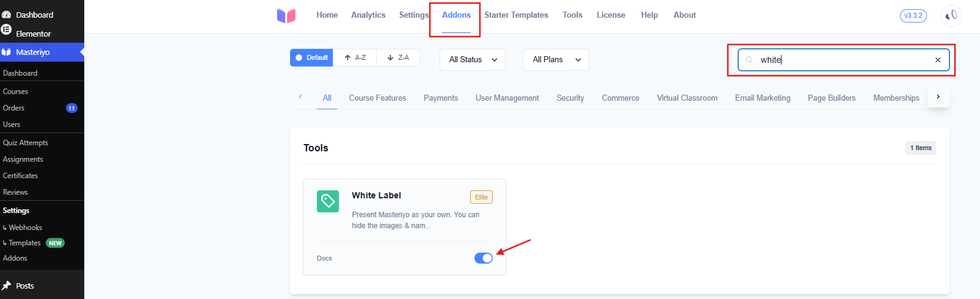
Task: Click the Elementor icon in sidebar
Action: 7,29
